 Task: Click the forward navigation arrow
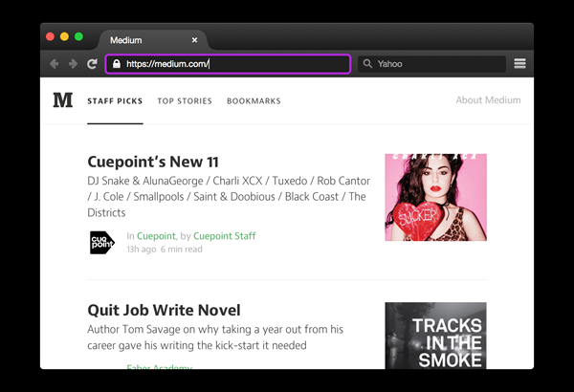[x=73, y=64]
